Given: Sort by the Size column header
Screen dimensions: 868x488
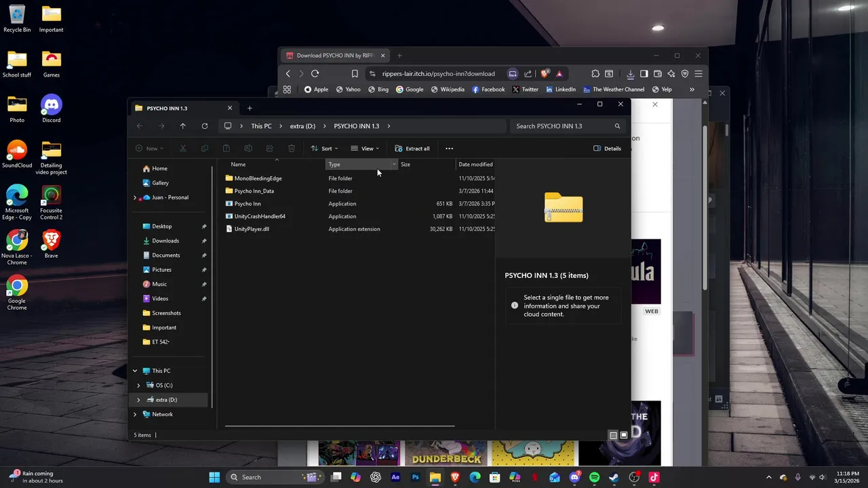Looking at the screenshot, I should pyautogui.click(x=426, y=164).
